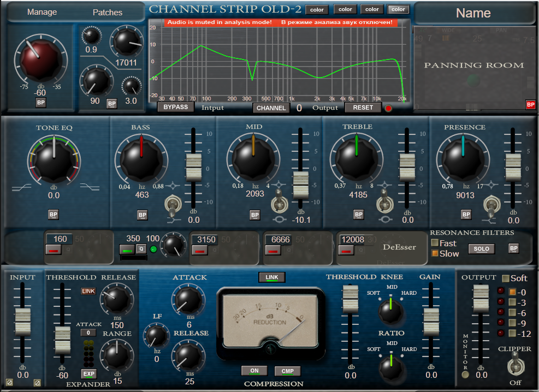This screenshot has height=392, width=539.
Task: Click the LF frequency knob
Action: click(x=156, y=336)
